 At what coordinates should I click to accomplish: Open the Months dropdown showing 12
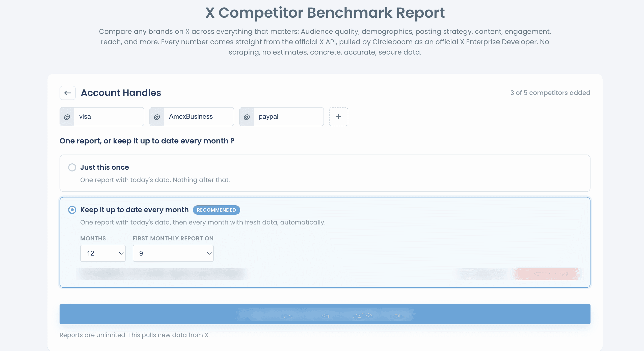[x=103, y=253]
